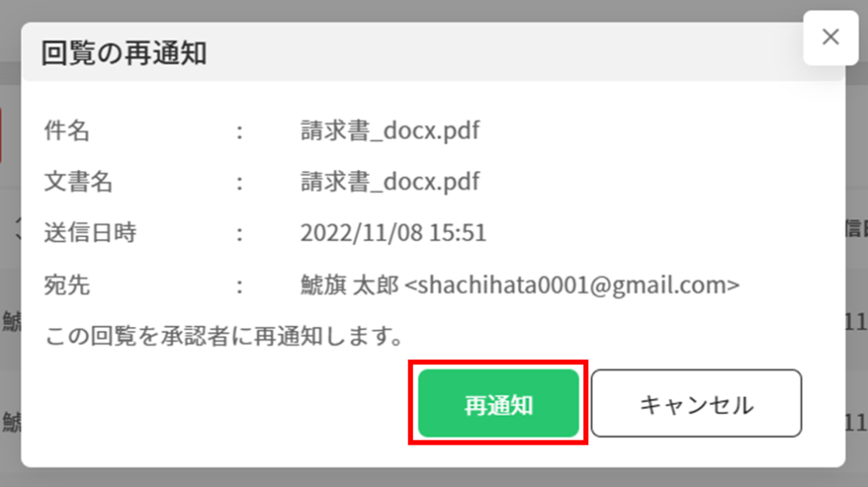
Task: Select the 送信日時 field label
Action: point(90,232)
